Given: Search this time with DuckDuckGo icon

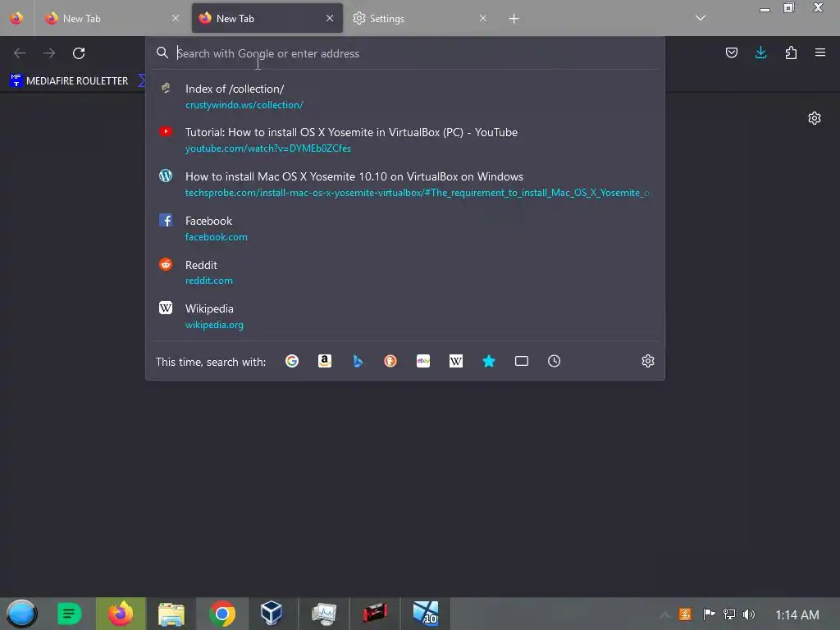Looking at the screenshot, I should point(390,361).
